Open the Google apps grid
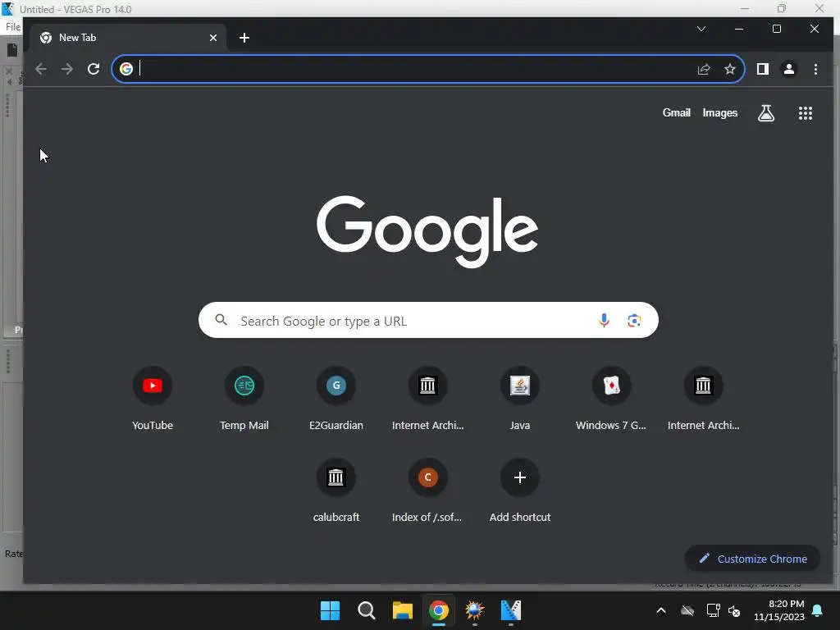The height and width of the screenshot is (630, 840). tap(806, 113)
